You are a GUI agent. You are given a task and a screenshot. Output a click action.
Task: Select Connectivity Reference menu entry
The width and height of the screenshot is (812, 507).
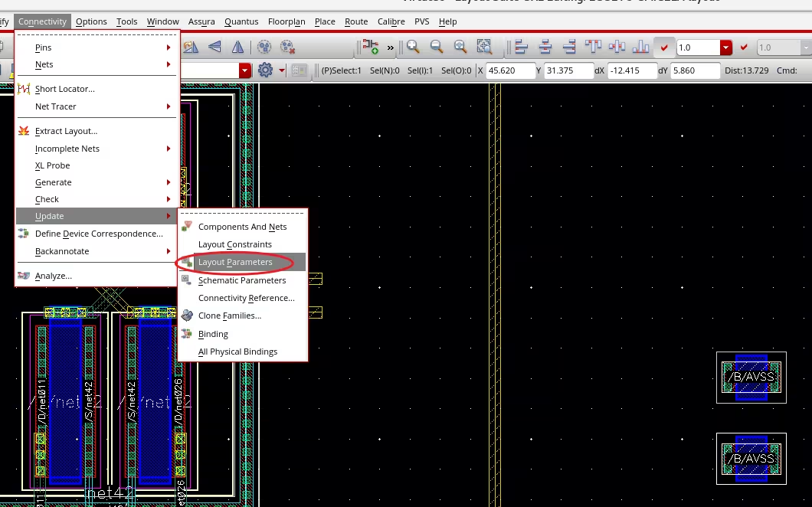point(242,298)
